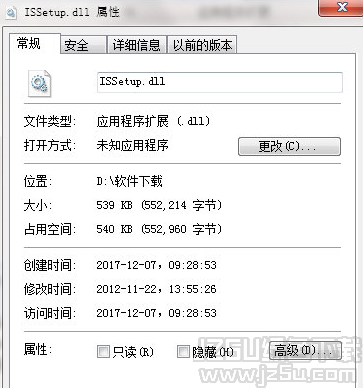The width and height of the screenshot is (363, 388).
Task: Click the 访问时间 date value
Action: pos(156,313)
